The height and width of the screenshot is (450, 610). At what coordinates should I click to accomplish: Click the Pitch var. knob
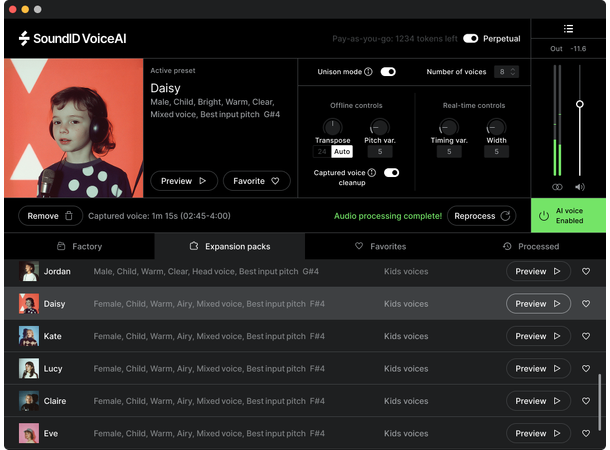380,127
